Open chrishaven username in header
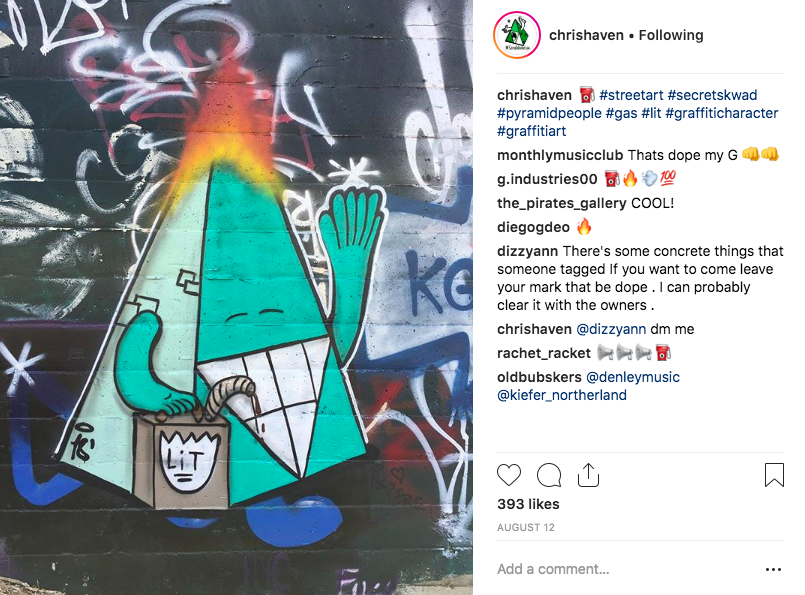805x595 pixels. point(586,35)
